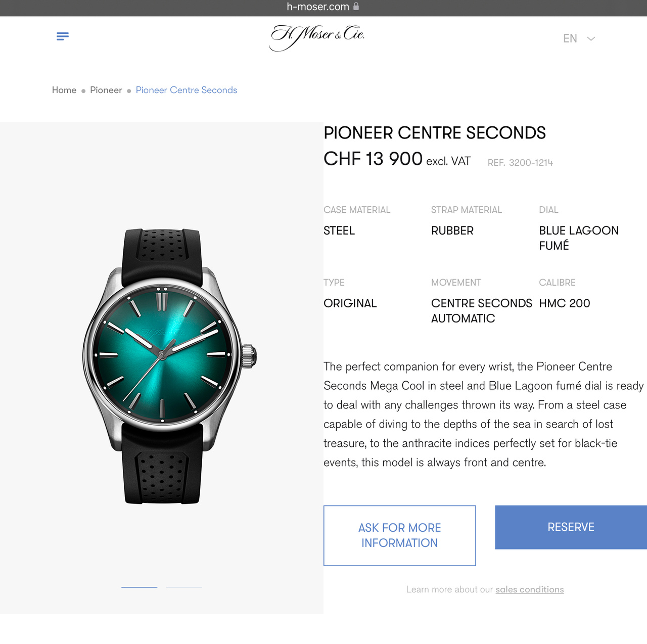This screenshot has width=647, height=644.
Task: Click the HMC 200 calibre value
Action: pyautogui.click(x=565, y=303)
